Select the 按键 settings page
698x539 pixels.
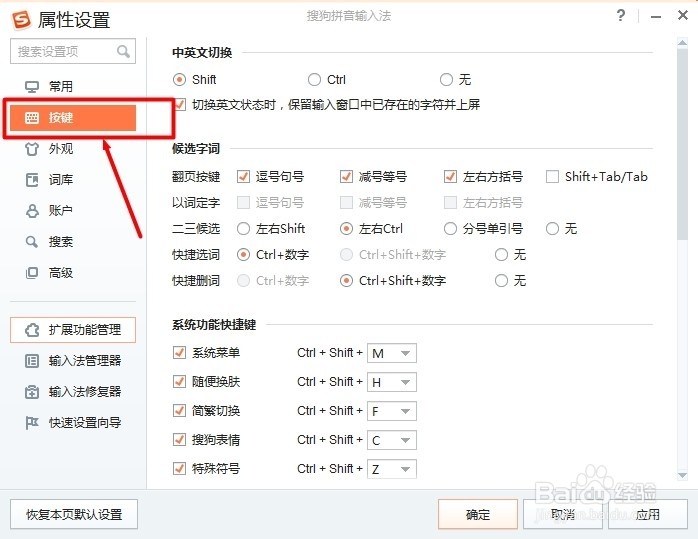[73, 118]
